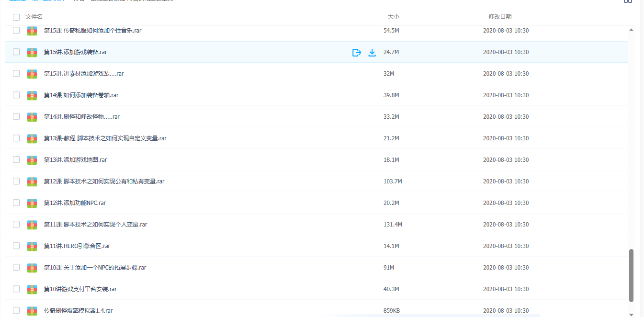Open the file 第13课-教程 脚本技术之如何实现自定义变量.rar
The height and width of the screenshot is (317, 644).
point(105,138)
